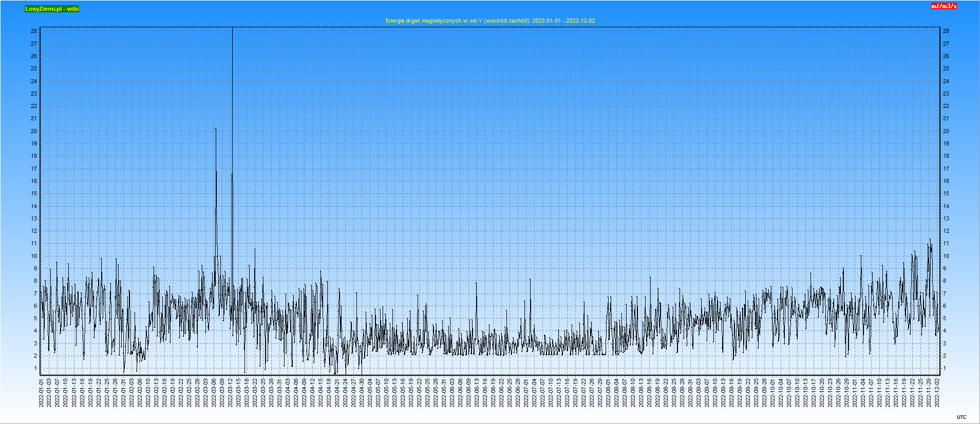
Task: Click the 2022-12-02 date label on the x-axis
Action: (937, 393)
